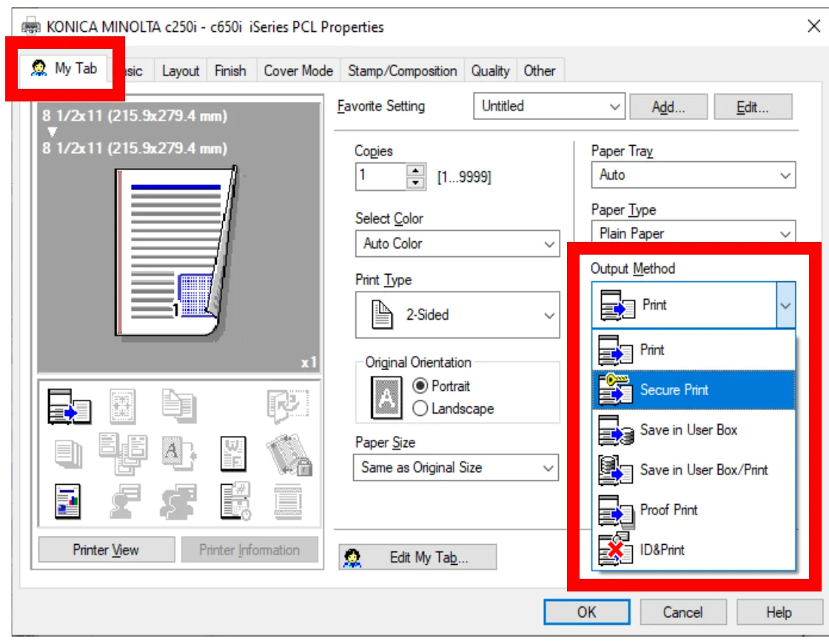Choose Save in User Box option

[x=694, y=430]
